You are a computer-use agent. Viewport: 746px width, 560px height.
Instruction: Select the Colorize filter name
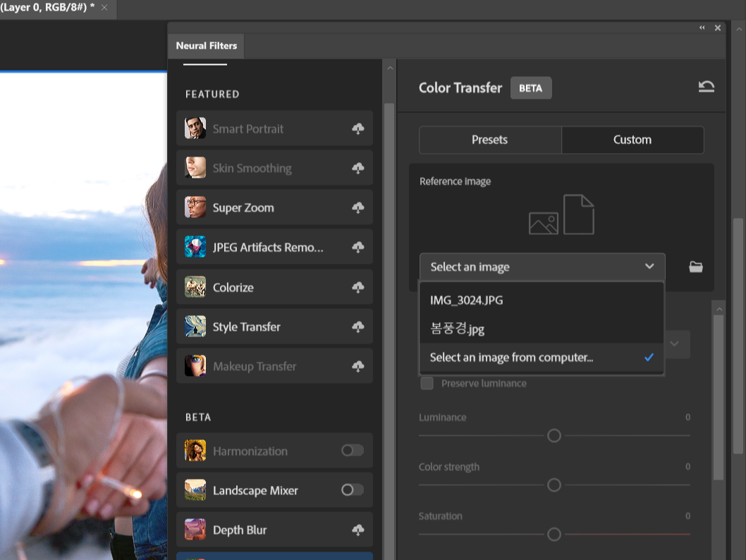233,287
